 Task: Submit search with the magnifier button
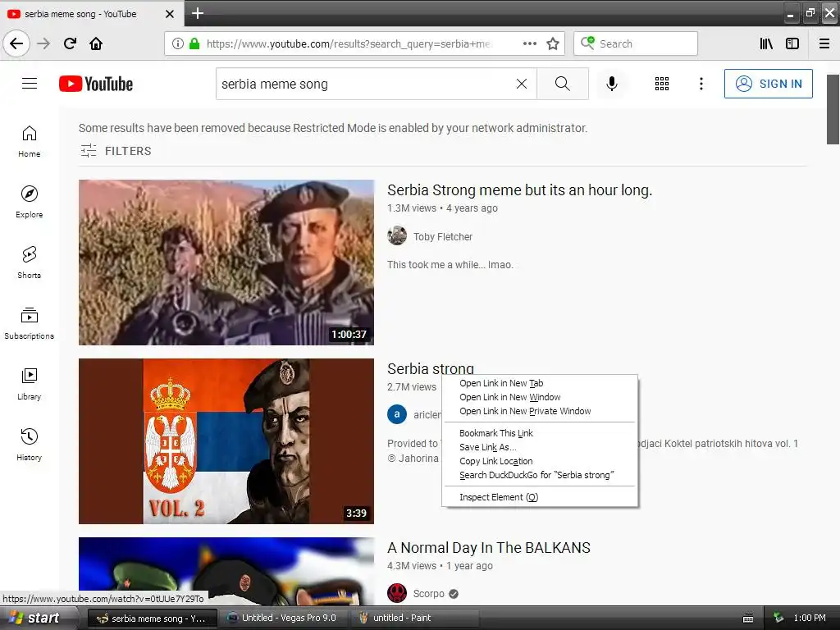pyautogui.click(x=563, y=84)
